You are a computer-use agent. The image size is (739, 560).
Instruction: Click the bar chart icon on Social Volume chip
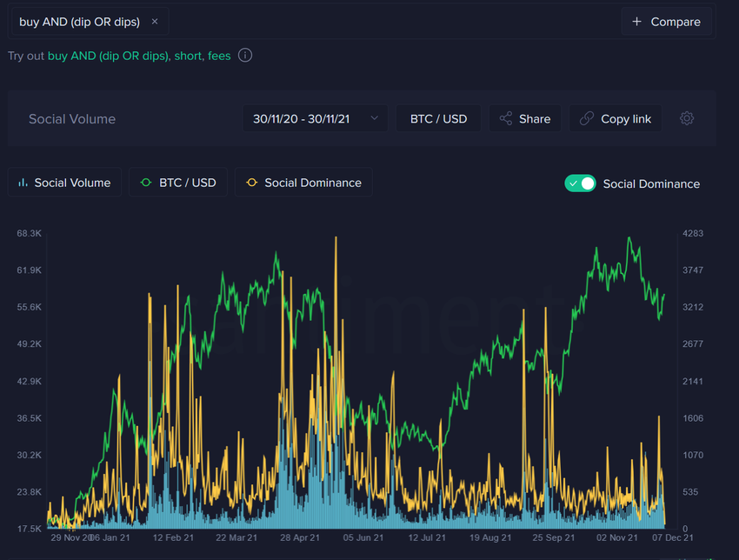tap(23, 183)
